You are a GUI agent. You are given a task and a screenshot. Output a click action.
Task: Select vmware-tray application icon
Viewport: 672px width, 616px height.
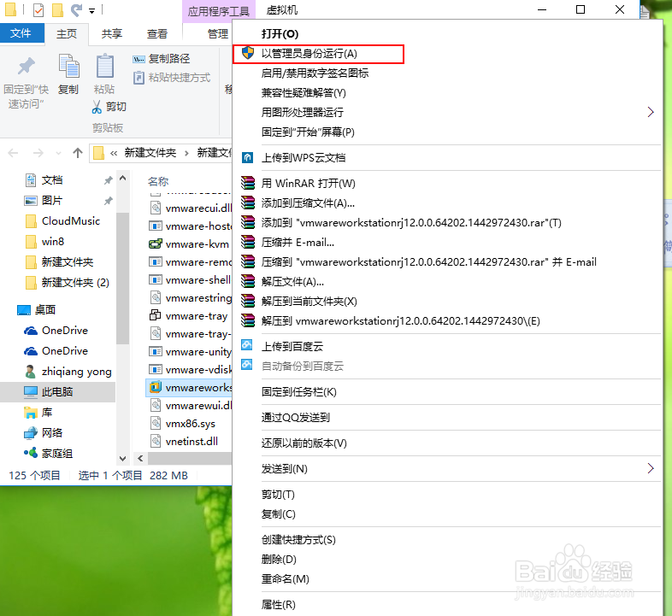[155, 316]
